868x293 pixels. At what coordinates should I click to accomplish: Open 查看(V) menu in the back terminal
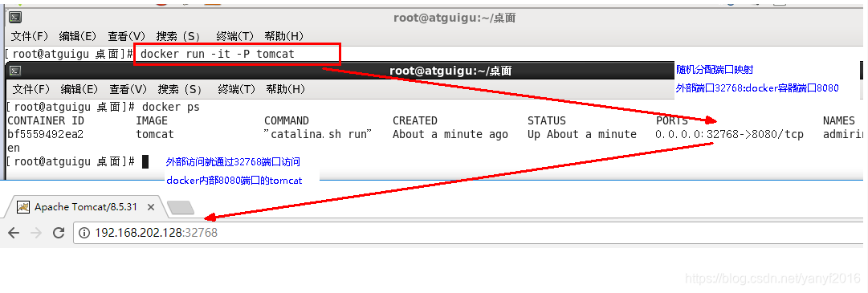[127, 36]
